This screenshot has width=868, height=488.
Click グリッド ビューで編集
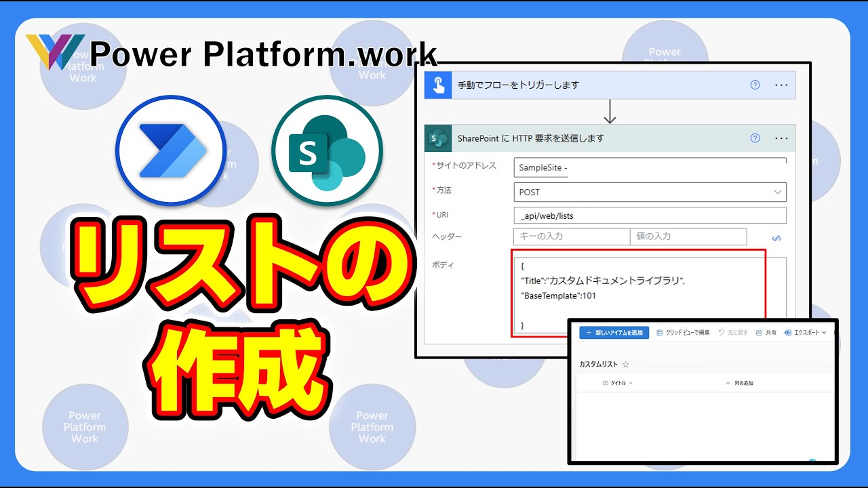click(x=683, y=333)
